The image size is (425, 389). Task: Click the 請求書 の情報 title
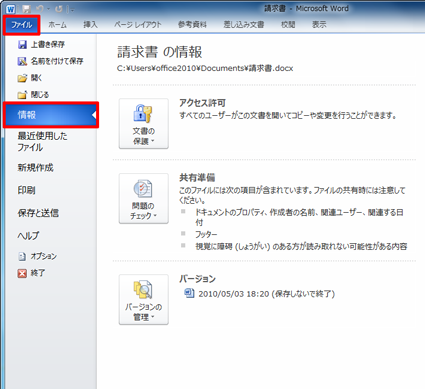(160, 52)
